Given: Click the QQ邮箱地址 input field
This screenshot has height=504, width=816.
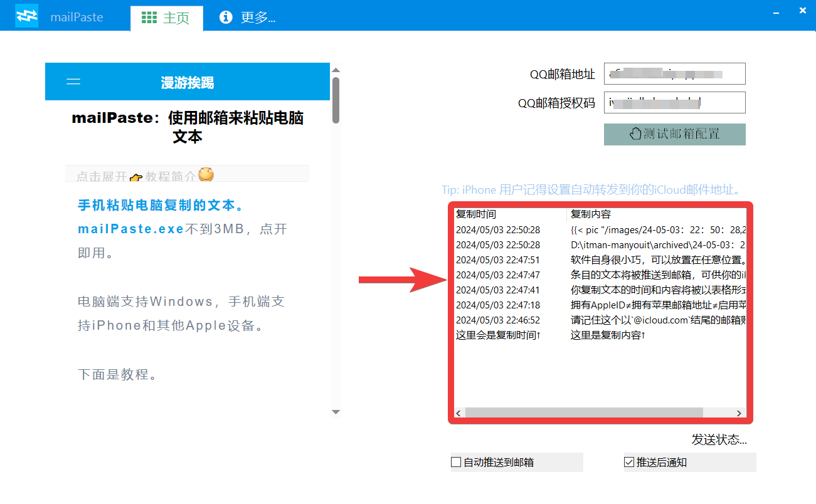Looking at the screenshot, I should point(674,73).
